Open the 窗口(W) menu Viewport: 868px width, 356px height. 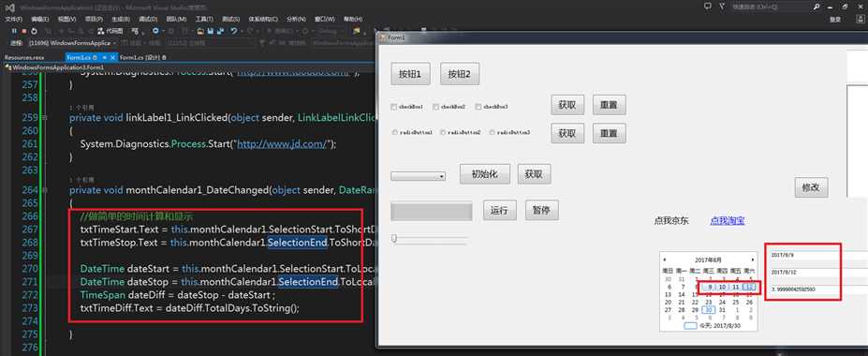pyautogui.click(x=324, y=19)
